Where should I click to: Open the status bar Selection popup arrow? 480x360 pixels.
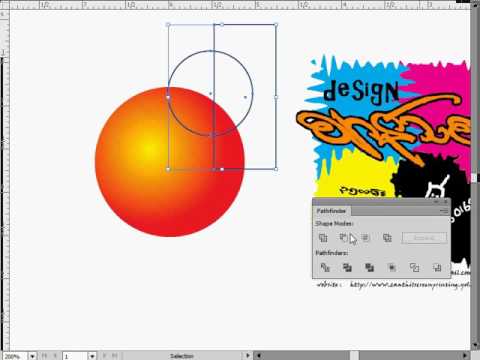click(x=248, y=355)
